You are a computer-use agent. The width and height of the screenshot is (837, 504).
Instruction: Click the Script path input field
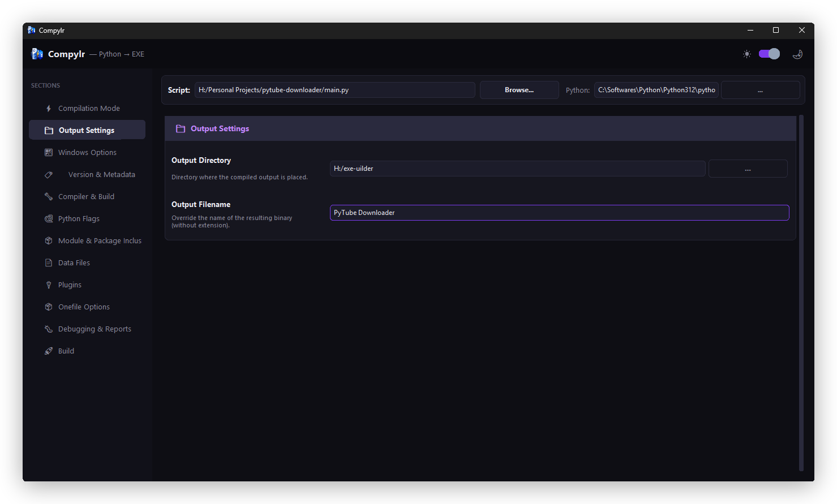(335, 90)
